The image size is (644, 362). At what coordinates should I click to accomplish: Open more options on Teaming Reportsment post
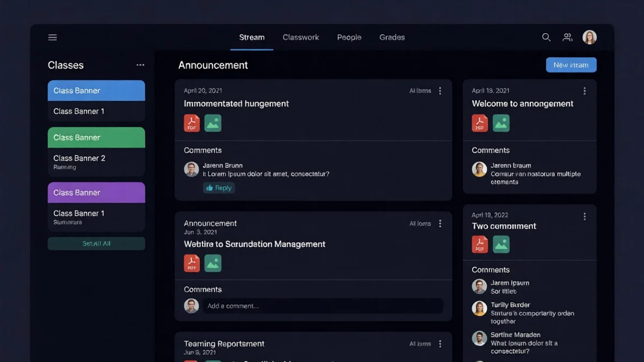click(440, 344)
